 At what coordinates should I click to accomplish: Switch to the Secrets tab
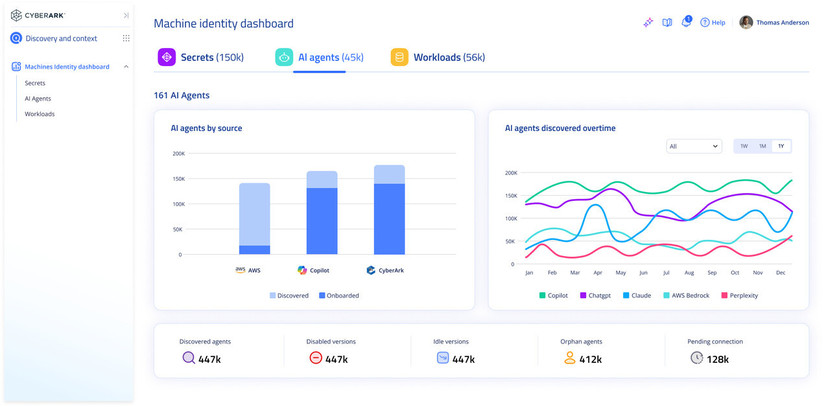coord(201,58)
